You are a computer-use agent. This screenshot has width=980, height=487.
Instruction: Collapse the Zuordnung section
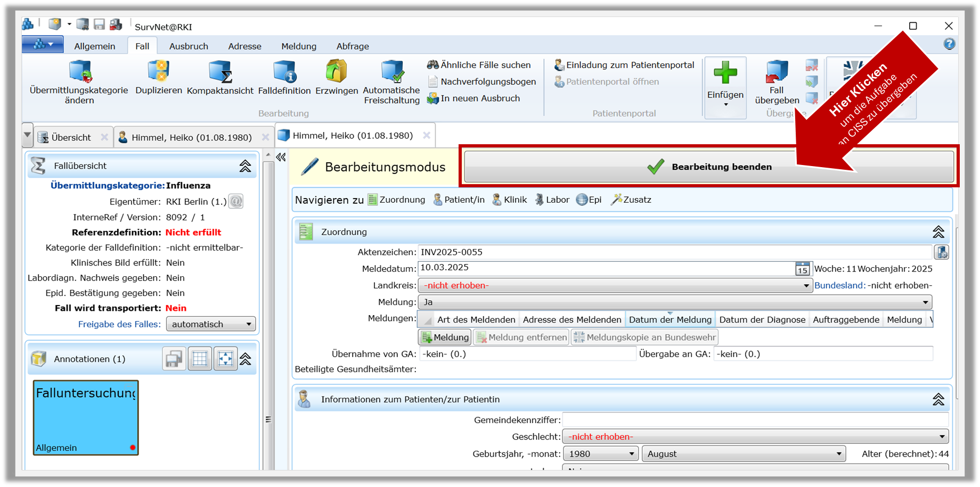click(x=938, y=232)
